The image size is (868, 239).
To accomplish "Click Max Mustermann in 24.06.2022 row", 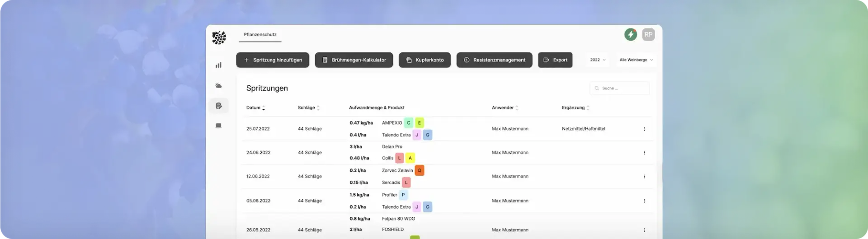I will 510,153.
